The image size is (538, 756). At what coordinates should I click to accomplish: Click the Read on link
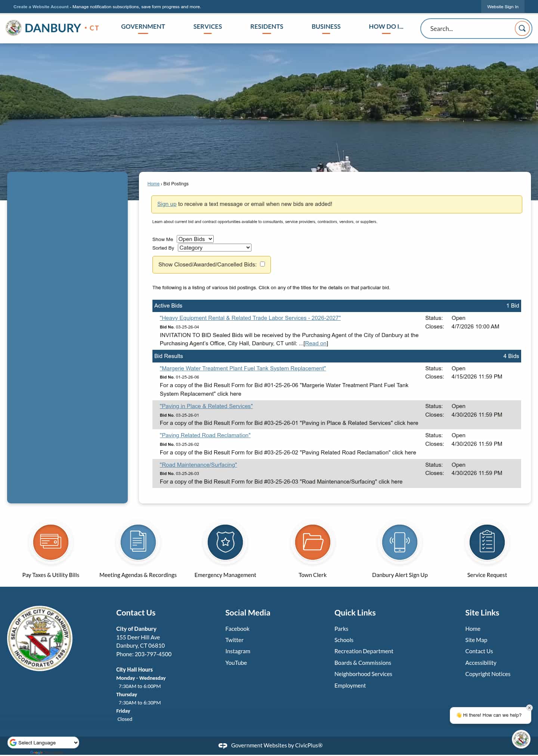pos(316,343)
